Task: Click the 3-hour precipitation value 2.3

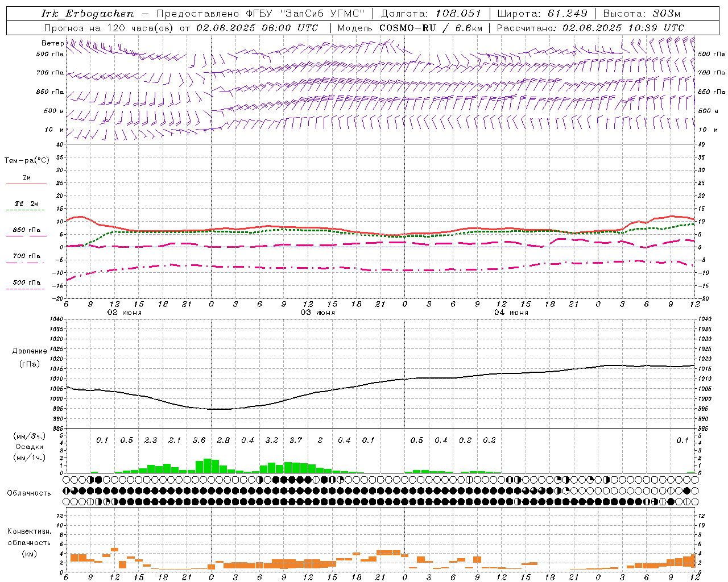Action: (x=151, y=440)
